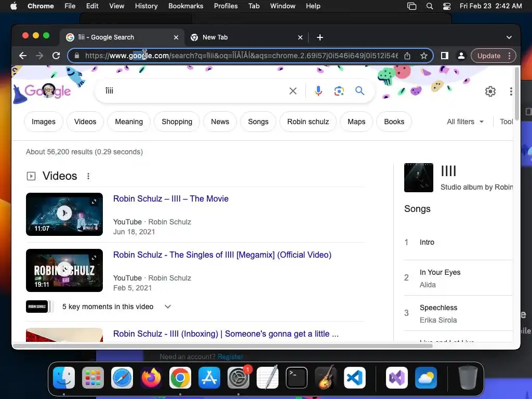Open Trash in the dock
This screenshot has height=399, width=532.
(468, 378)
